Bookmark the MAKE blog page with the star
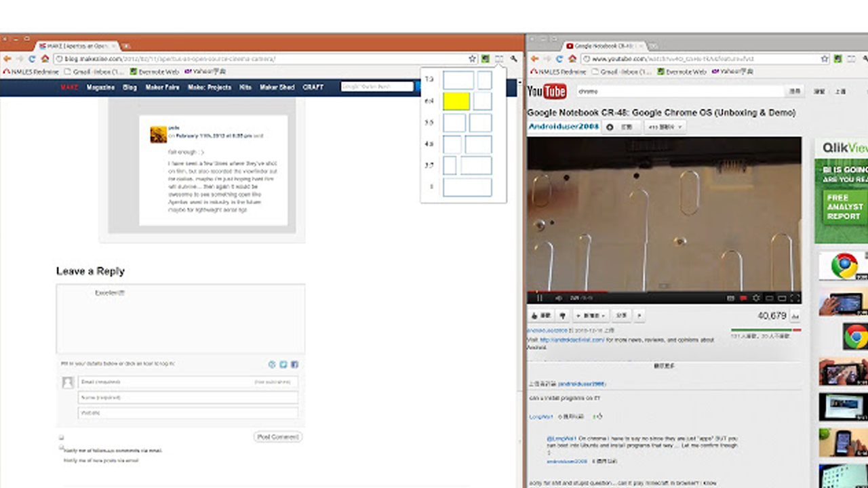 click(473, 59)
